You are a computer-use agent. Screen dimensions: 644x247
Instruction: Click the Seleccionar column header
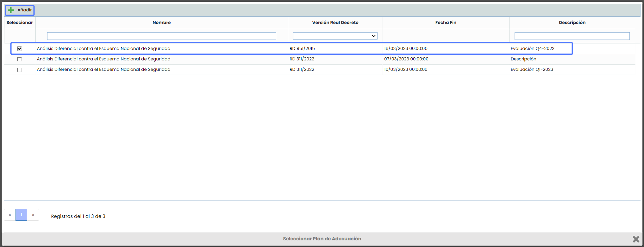pyautogui.click(x=20, y=22)
